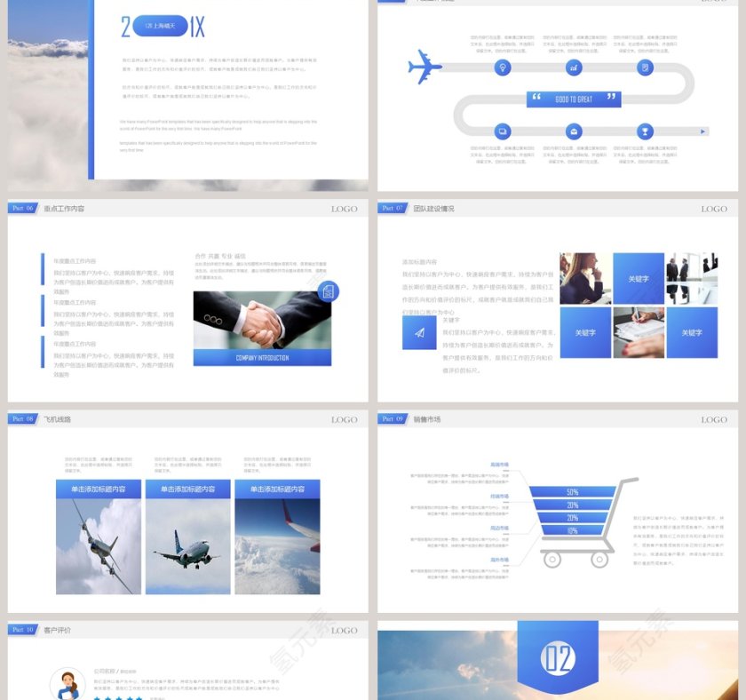Select the Part 06 slide label
Image resolution: width=746 pixels, height=700 pixels.
[x=23, y=208]
